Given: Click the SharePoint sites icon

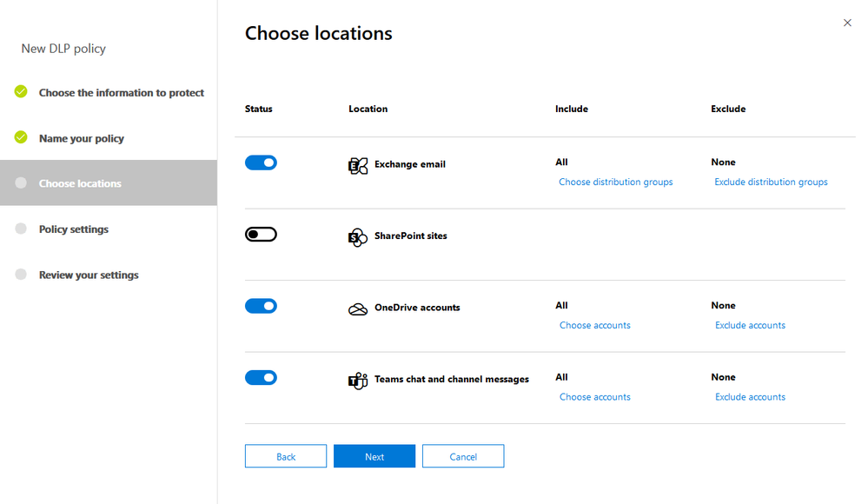Looking at the screenshot, I should tap(358, 237).
